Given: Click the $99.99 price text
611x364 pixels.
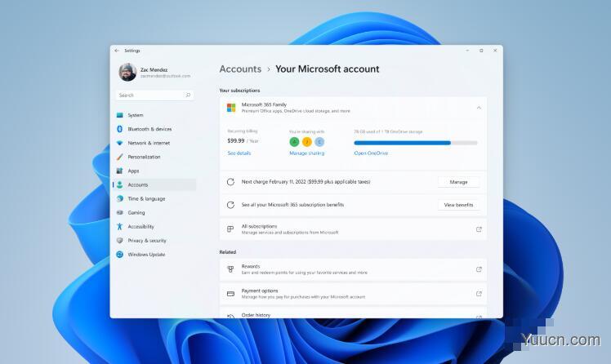Looking at the screenshot, I should click(236, 141).
